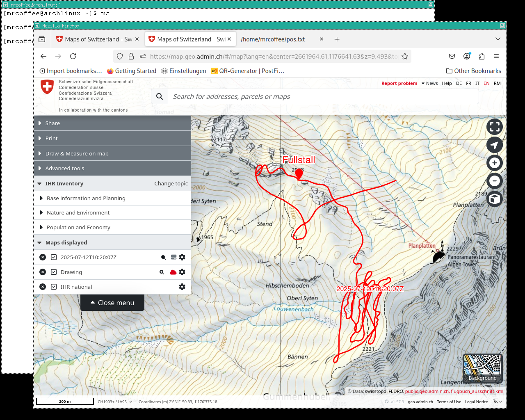Expand the Share section

(112, 123)
